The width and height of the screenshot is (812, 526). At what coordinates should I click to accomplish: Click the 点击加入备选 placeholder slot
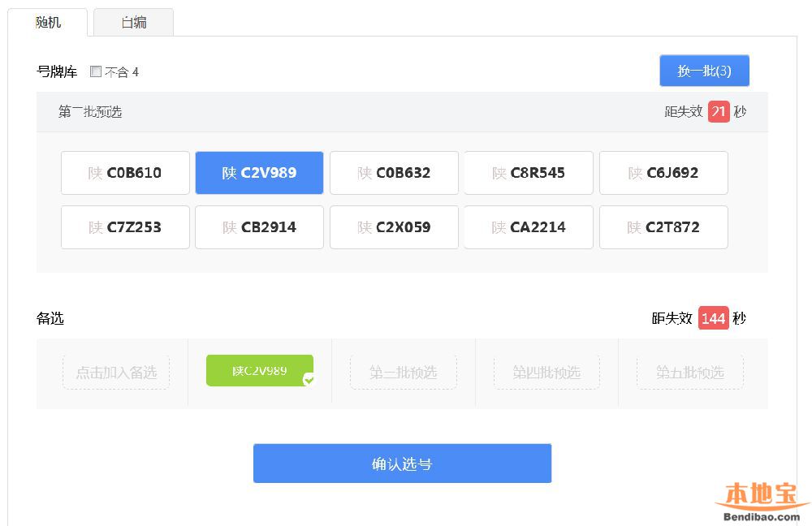(116, 373)
